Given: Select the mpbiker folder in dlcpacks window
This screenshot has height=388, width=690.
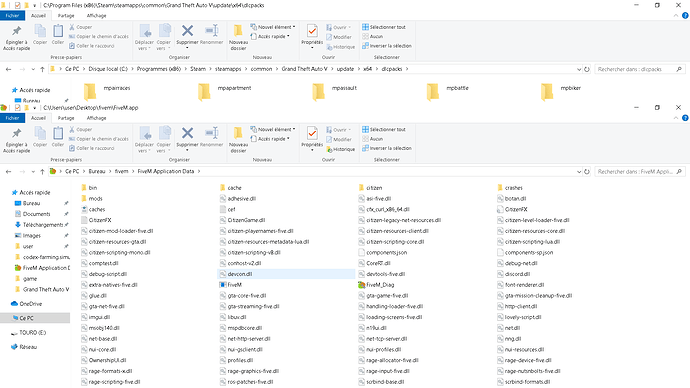Looking at the screenshot, I should click(562, 91).
